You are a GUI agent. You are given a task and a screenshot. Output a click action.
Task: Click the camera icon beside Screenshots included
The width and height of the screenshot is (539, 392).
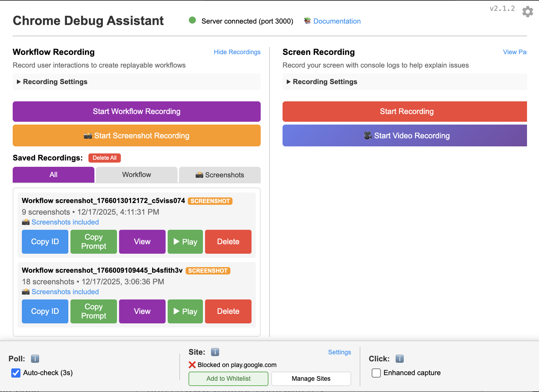click(25, 222)
